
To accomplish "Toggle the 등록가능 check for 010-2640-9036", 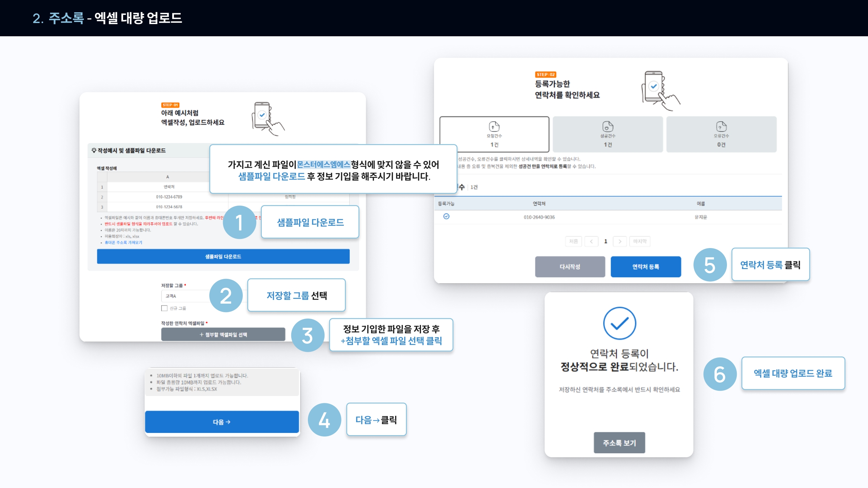I will point(446,217).
